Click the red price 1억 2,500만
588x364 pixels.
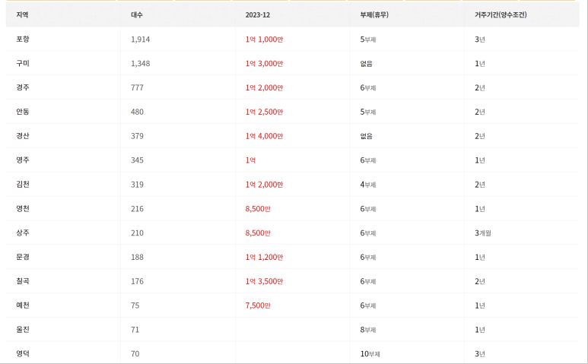click(x=265, y=112)
